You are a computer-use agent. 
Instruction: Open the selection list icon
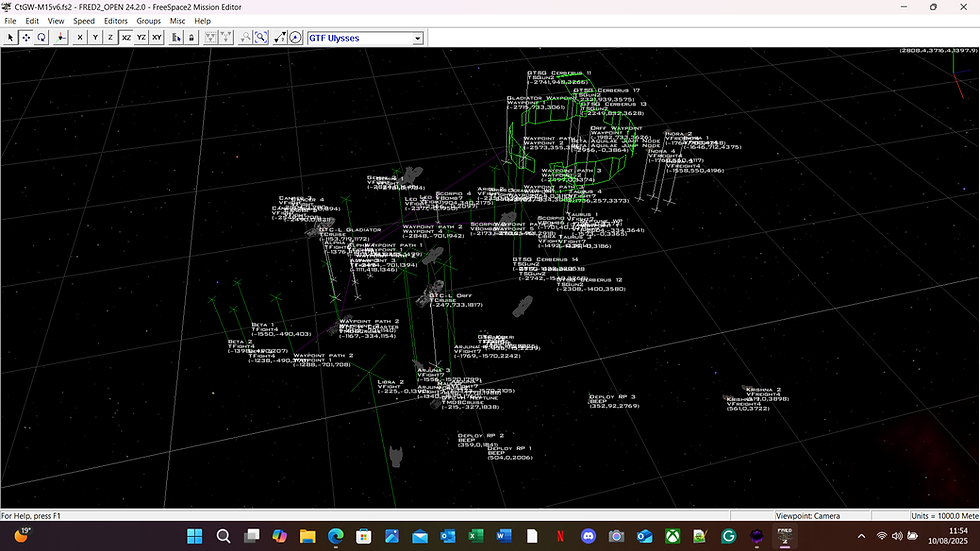pos(176,37)
